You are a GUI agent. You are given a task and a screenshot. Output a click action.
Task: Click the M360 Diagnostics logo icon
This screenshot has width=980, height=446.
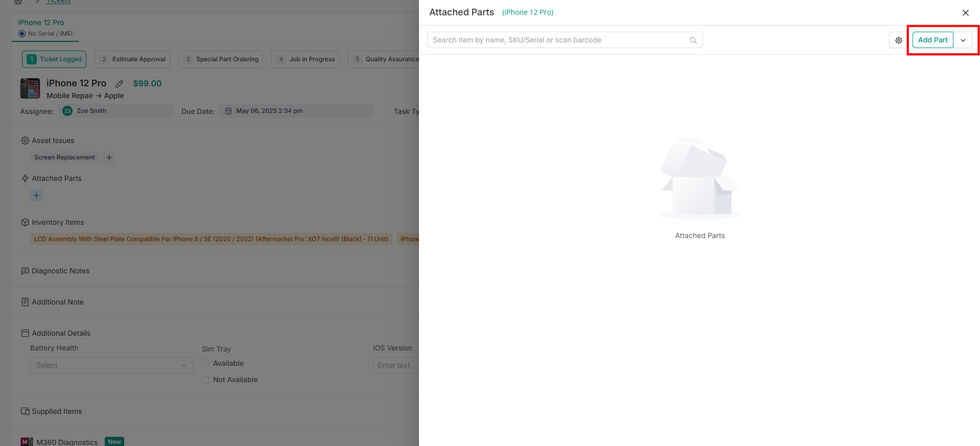point(27,442)
